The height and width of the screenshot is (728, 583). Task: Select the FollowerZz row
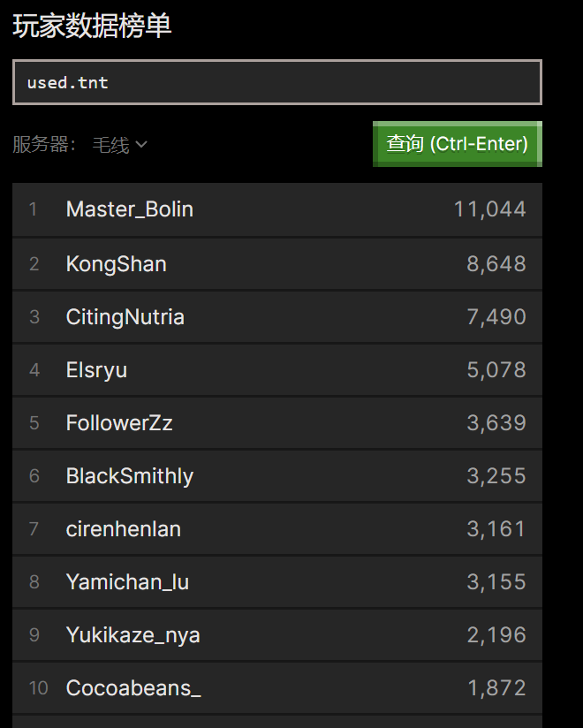(277, 423)
